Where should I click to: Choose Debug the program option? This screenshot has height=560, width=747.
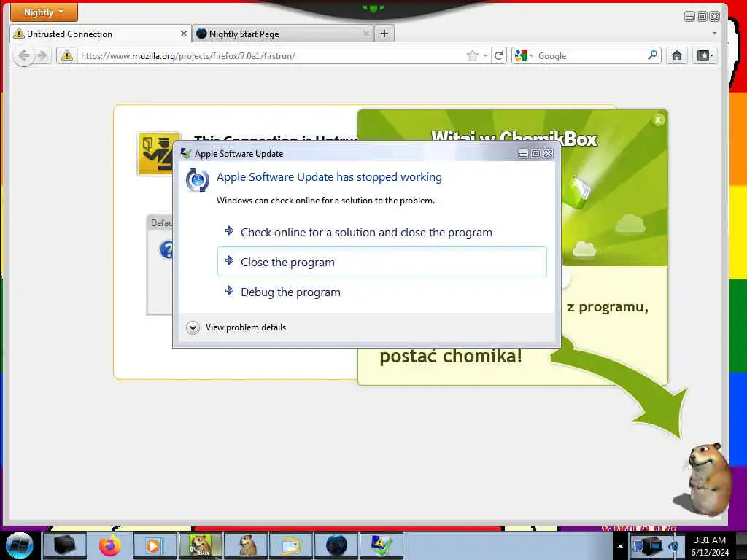[x=382, y=292]
